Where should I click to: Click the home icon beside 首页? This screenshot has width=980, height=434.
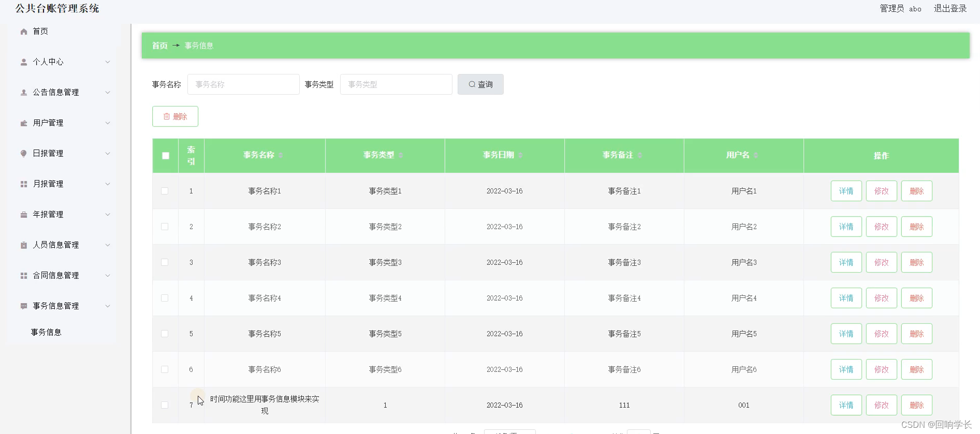24,32
